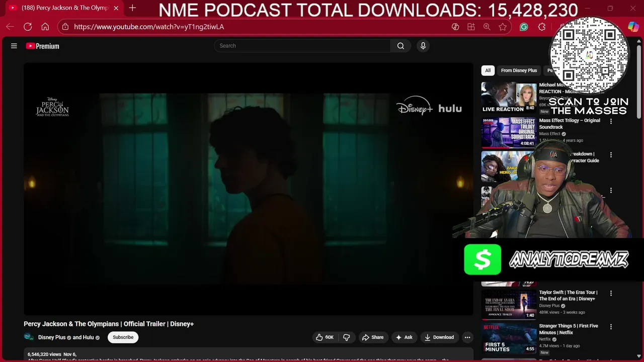Open the Disney Plus channel name link
The height and width of the screenshot is (362, 644).
[52, 337]
